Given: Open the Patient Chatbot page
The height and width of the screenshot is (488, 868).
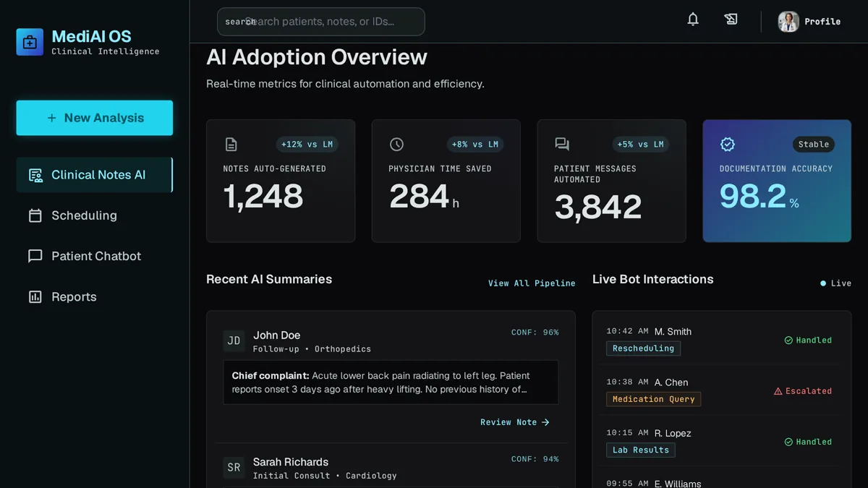Looking at the screenshot, I should tap(95, 256).
